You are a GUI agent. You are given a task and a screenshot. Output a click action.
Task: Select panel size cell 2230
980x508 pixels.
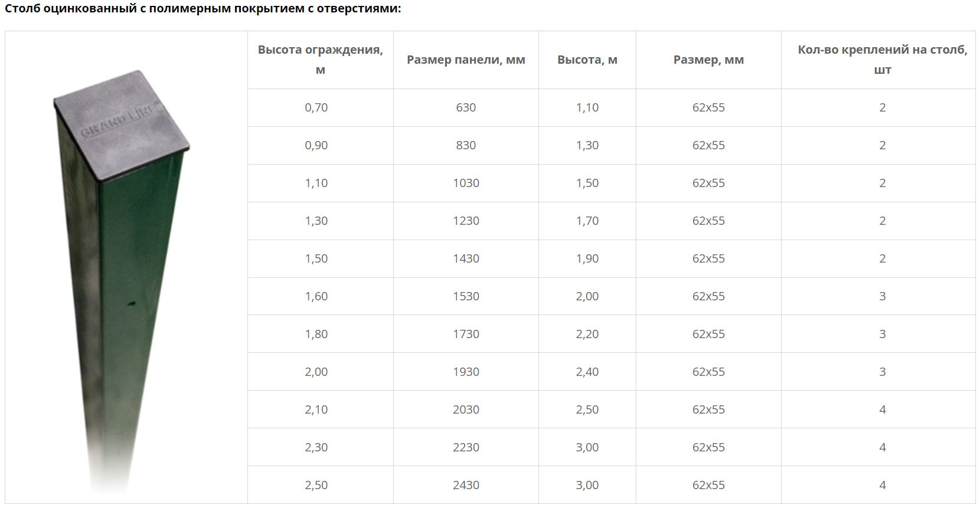[x=466, y=447]
